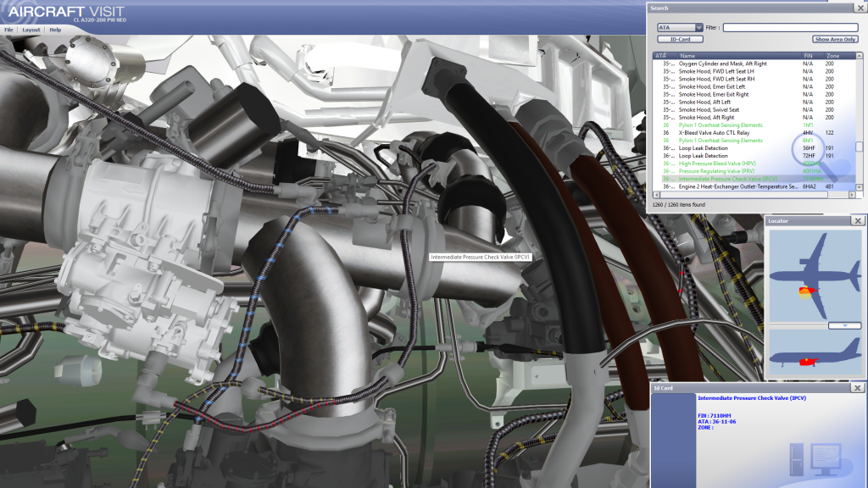This screenshot has width=868, height=488.
Task: Click the 'ATA : 36-11-06' text in Id Card
Action: pos(717,422)
